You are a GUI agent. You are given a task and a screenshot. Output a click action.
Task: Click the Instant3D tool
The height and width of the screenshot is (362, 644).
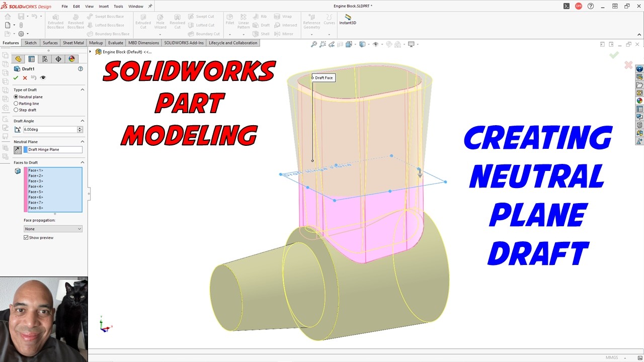348,19
